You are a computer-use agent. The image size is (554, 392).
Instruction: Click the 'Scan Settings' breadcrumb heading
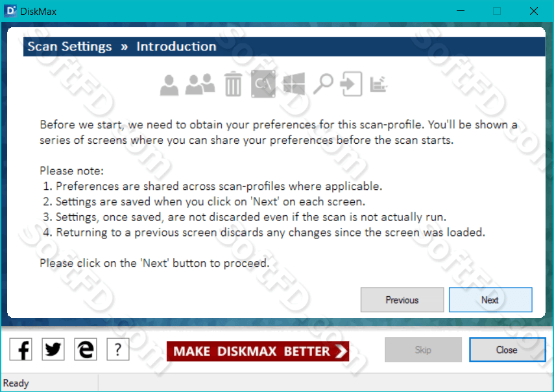(x=69, y=47)
